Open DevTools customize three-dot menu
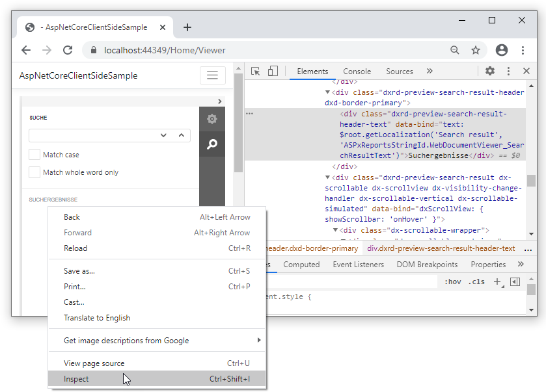The image size is (546, 392). [x=508, y=71]
